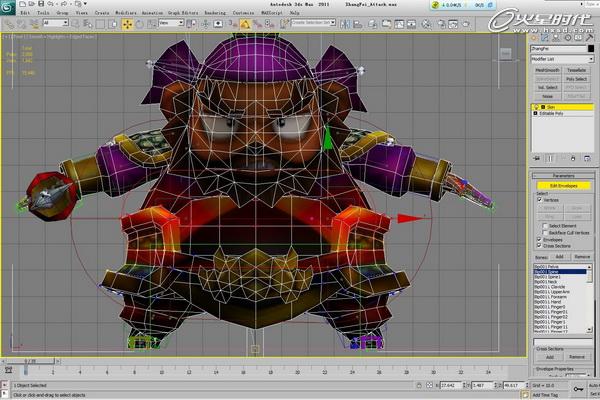
Task: Click the Bones Remove button
Action: 582,256
